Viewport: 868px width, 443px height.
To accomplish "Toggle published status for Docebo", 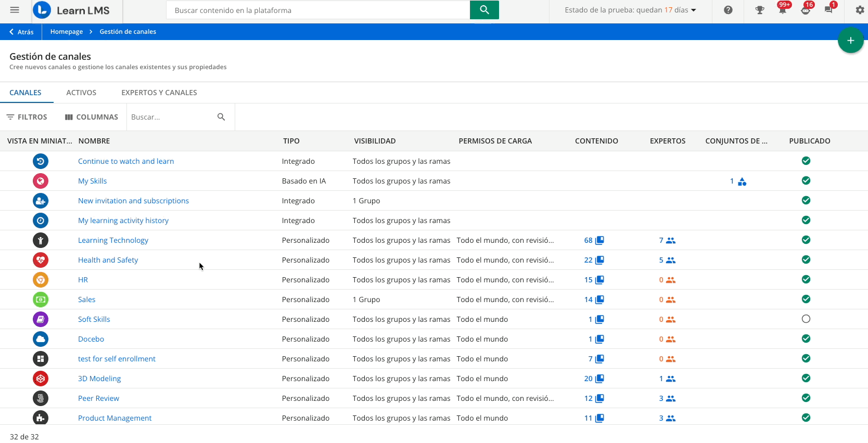I will (806, 338).
